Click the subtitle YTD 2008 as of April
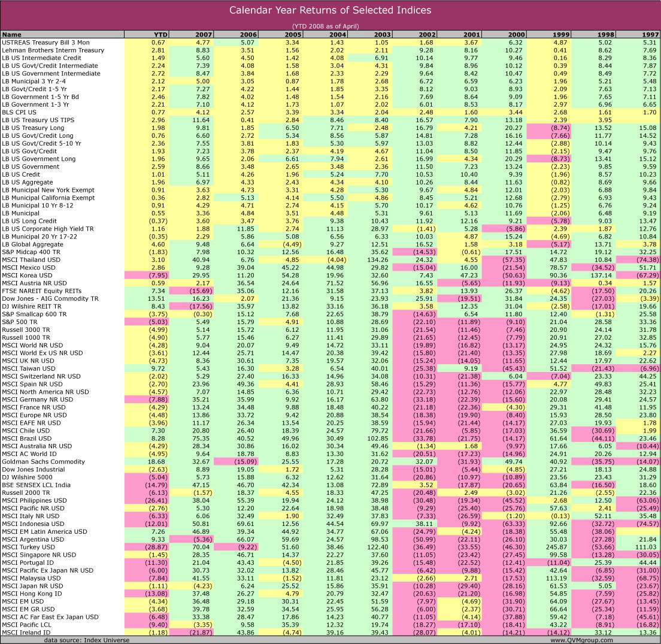This screenshot has width=661, height=644. coord(326,26)
